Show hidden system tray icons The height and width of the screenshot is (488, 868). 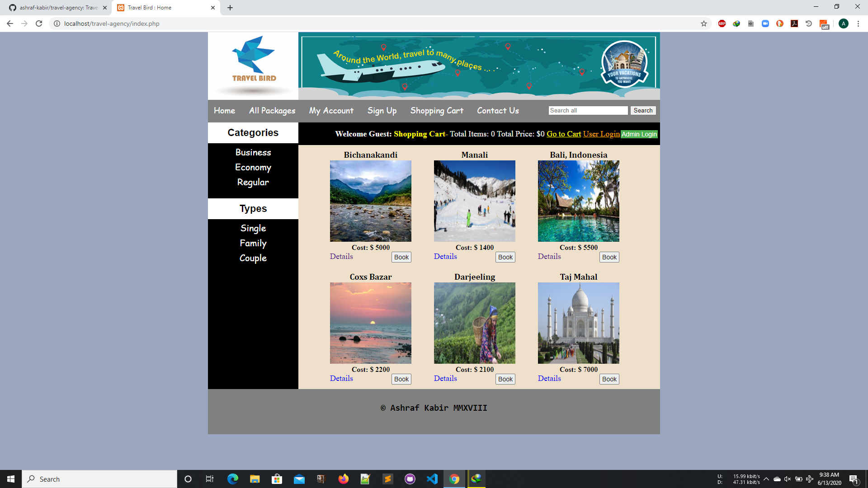pos(766,479)
